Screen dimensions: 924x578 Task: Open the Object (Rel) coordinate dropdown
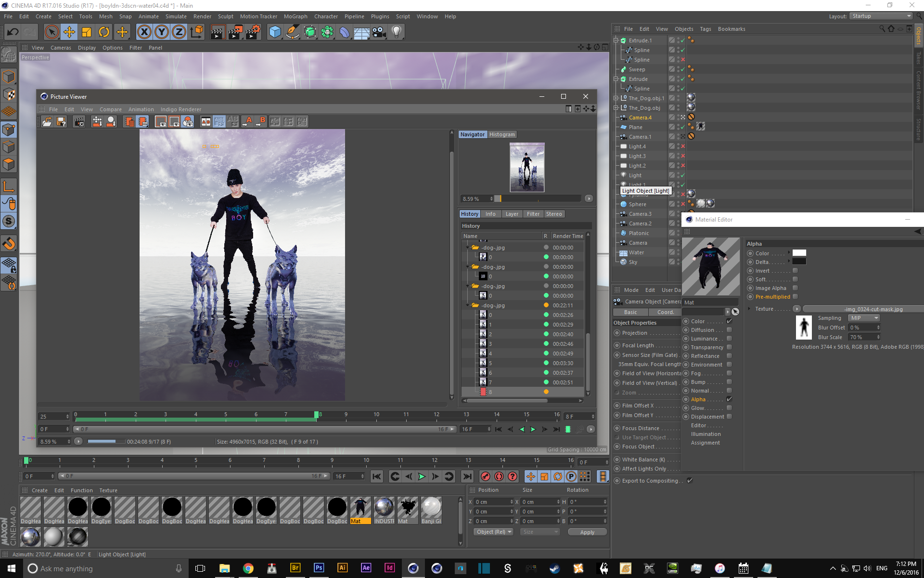[x=494, y=532]
